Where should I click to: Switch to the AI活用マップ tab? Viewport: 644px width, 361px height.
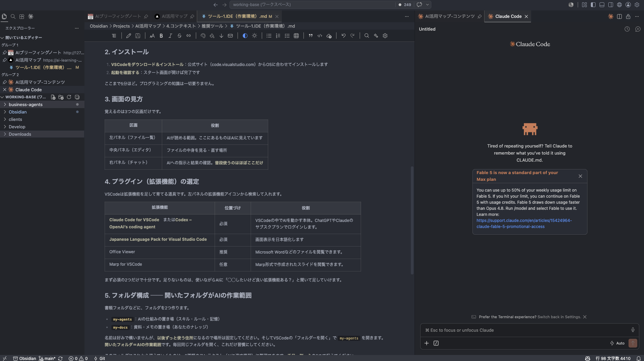174,16
